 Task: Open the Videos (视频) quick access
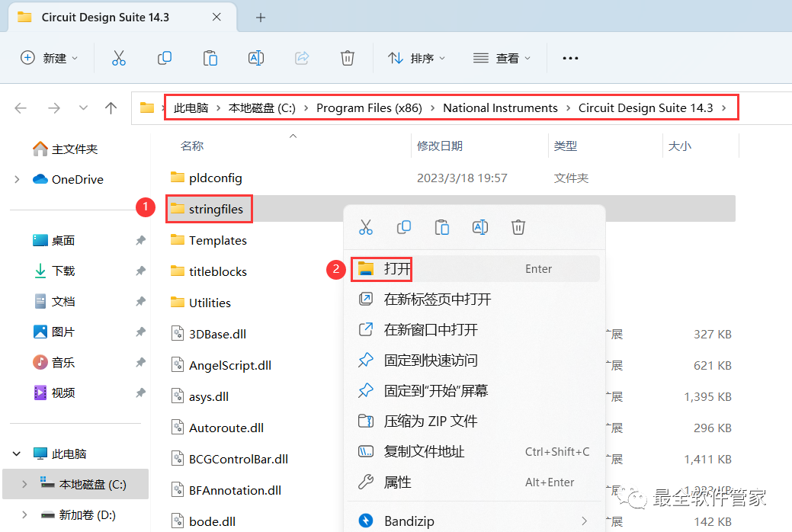[53, 393]
